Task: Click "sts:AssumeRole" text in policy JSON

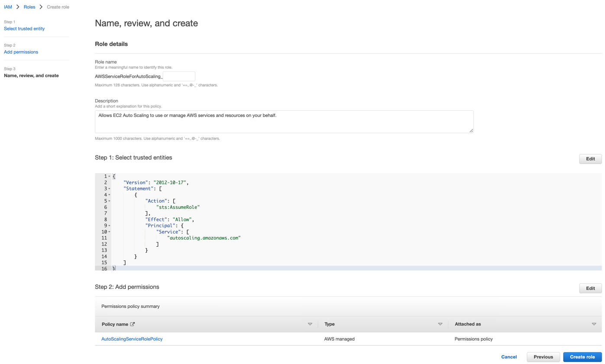Action: [178, 207]
